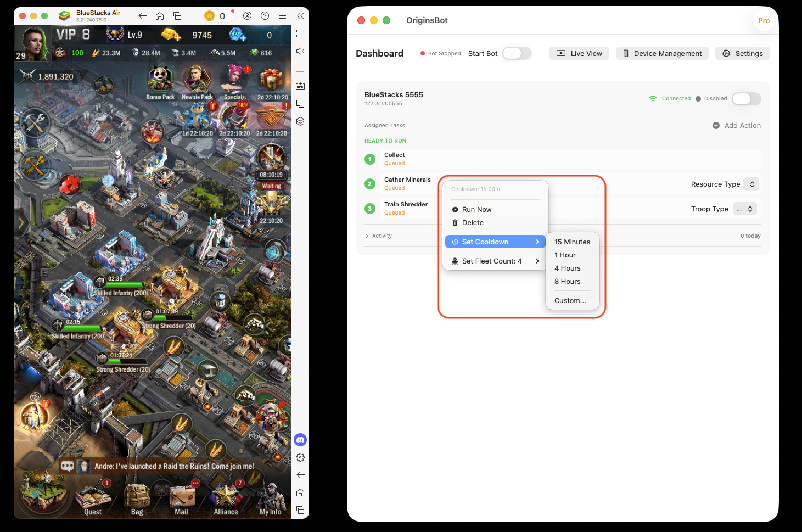
Task: Open BlueStacks sidebar settings gear
Action: (300, 457)
